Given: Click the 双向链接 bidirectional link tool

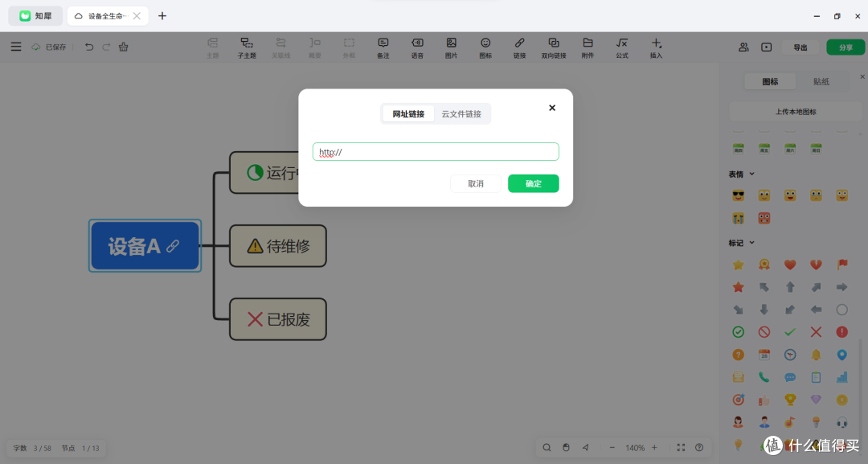Looking at the screenshot, I should tap(554, 48).
